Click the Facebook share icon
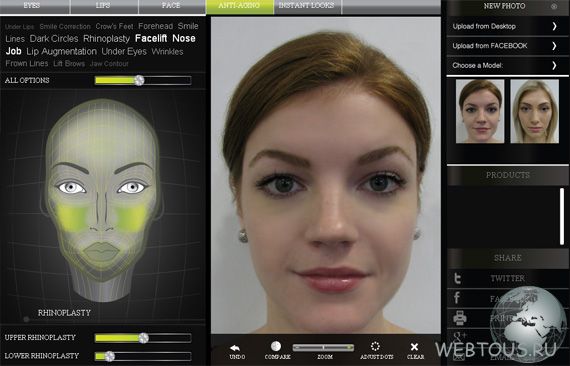The height and width of the screenshot is (366, 570). coord(457,298)
